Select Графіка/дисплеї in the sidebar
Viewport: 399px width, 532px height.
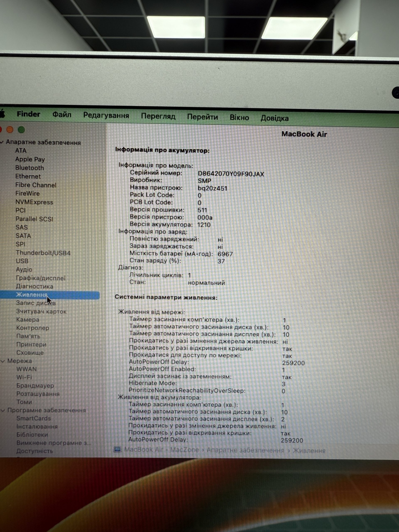(41, 278)
